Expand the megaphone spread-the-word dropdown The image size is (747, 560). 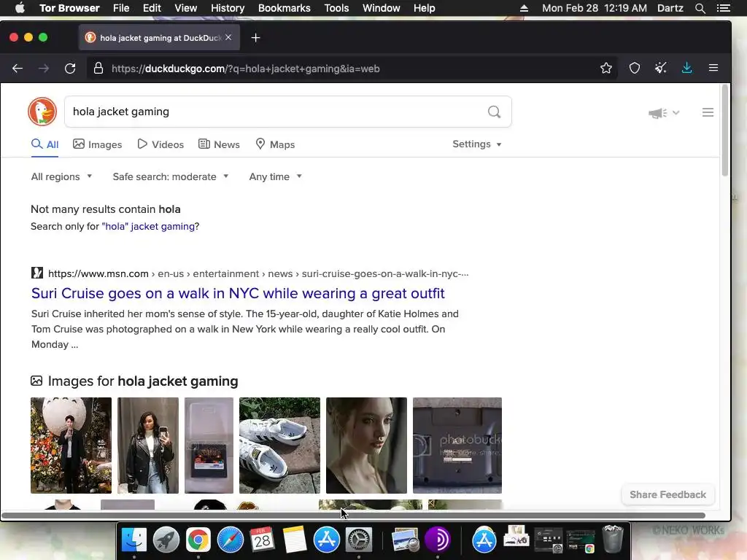664,113
